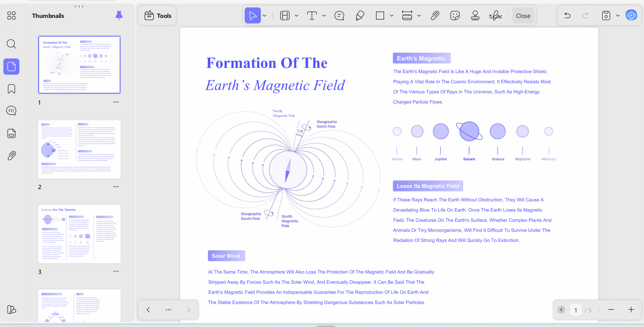Viewport: 644px width, 327px height.
Task: Close the annotation toolbar
Action: pos(523,16)
